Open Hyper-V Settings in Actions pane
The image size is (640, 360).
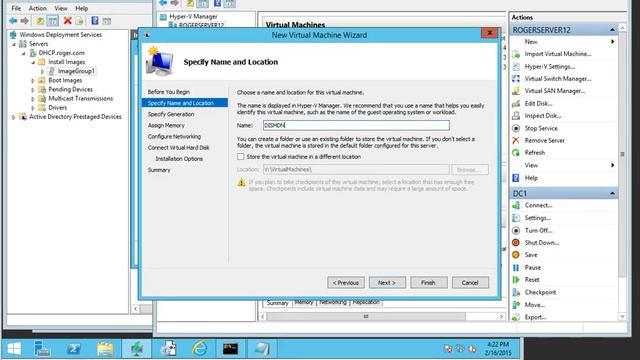(x=549, y=66)
